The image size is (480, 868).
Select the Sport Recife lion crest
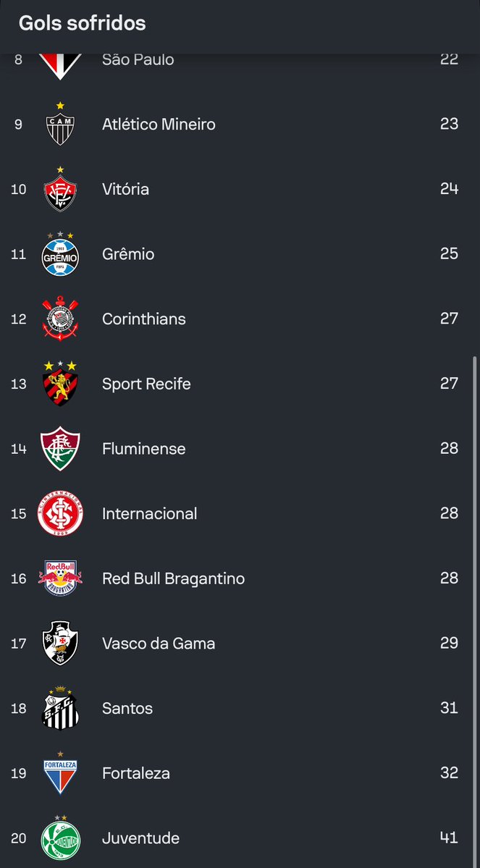pos(60,384)
